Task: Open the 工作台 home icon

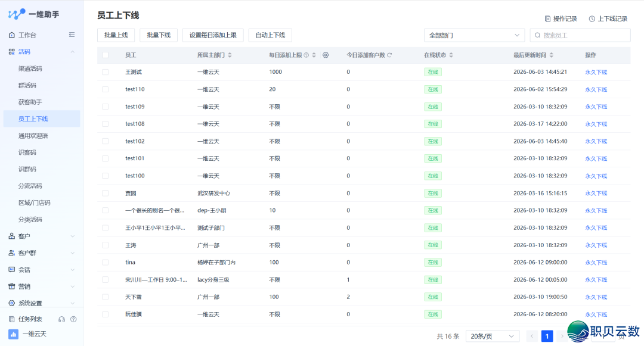Action: click(11, 35)
